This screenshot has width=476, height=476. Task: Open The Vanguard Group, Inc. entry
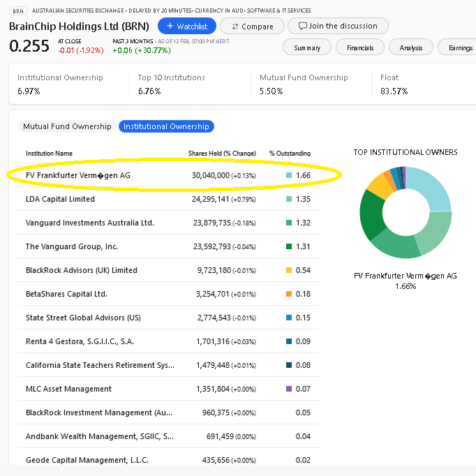(71, 246)
